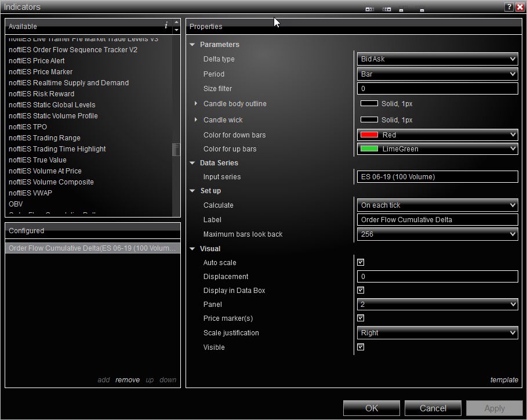The width and height of the screenshot is (527, 420).
Task: Disable the Visible checkbox
Action: coord(361,347)
